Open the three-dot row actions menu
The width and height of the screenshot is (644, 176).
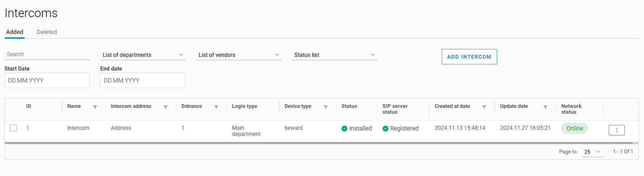(x=617, y=130)
